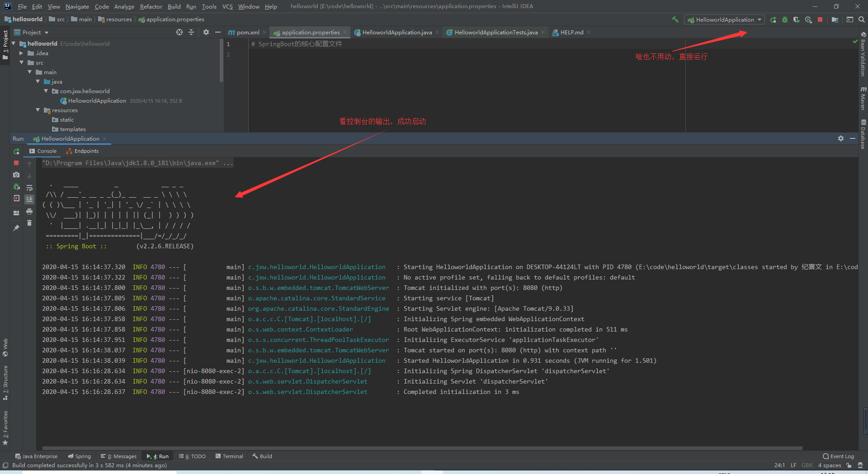Open the Event Log
This screenshot has height=474, width=868.
coord(839,456)
